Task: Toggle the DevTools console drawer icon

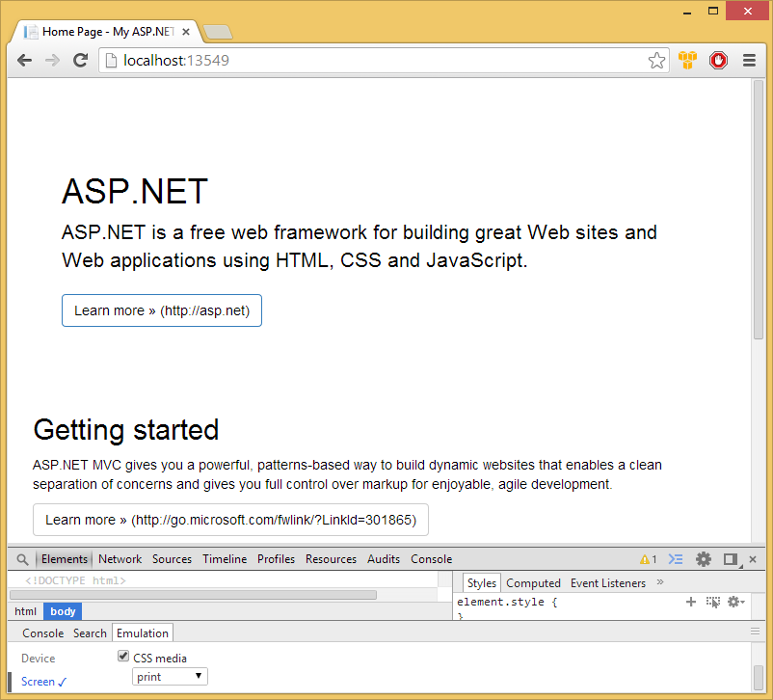Action: point(676,559)
